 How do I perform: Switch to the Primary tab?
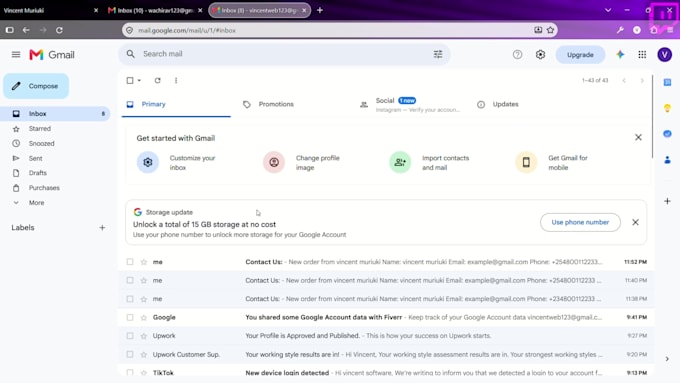[x=176, y=105]
